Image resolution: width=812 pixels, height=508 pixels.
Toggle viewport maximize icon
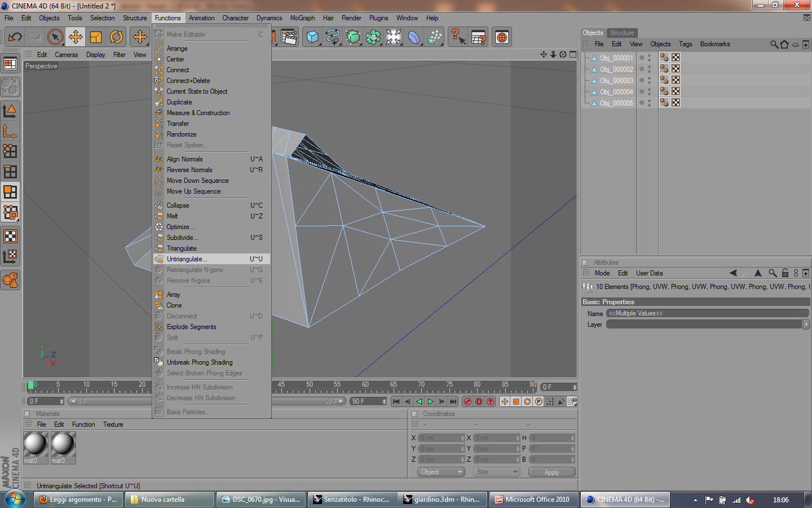(x=573, y=54)
